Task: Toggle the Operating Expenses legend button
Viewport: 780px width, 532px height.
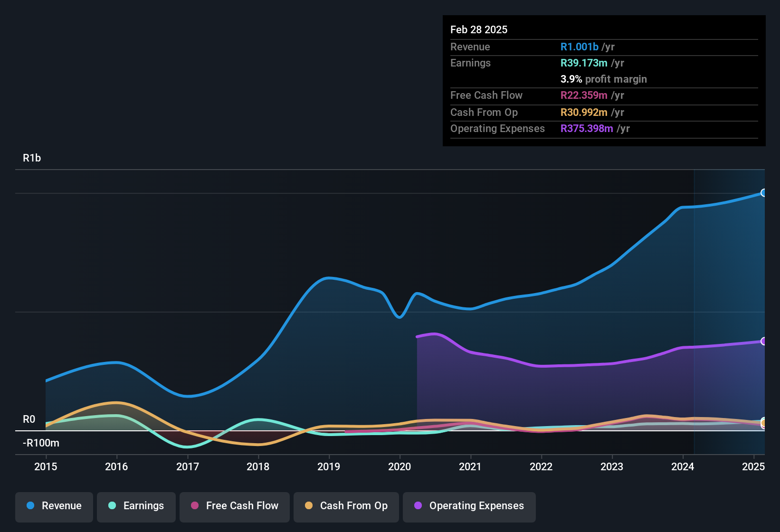Action: point(469,506)
